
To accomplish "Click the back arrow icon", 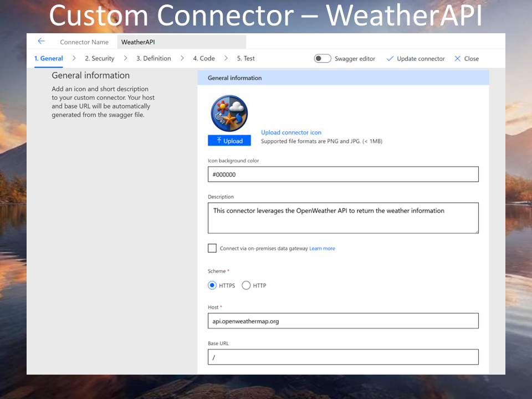I will 42,42.
